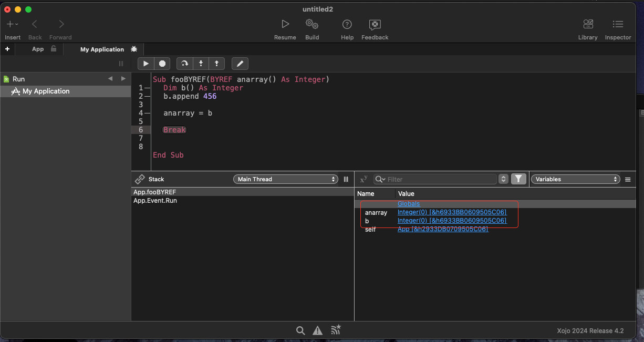Click the Build gears icon
This screenshot has height=342, width=644.
click(x=312, y=24)
